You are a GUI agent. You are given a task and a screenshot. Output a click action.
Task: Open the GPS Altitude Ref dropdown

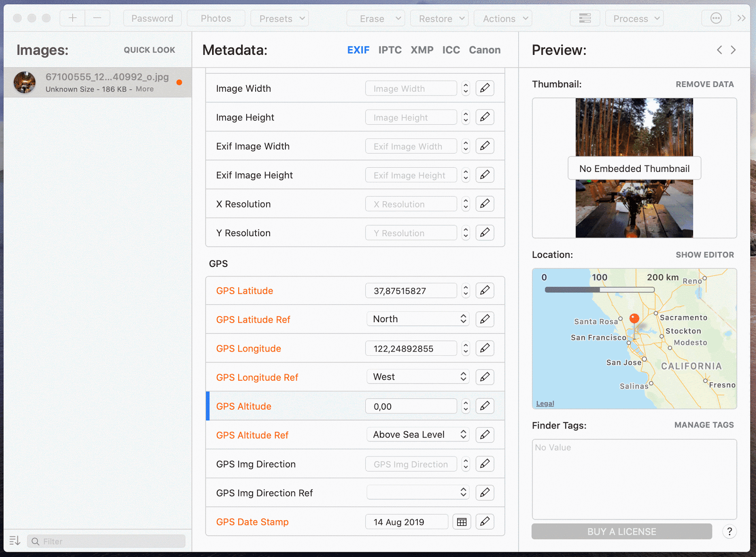(x=418, y=435)
